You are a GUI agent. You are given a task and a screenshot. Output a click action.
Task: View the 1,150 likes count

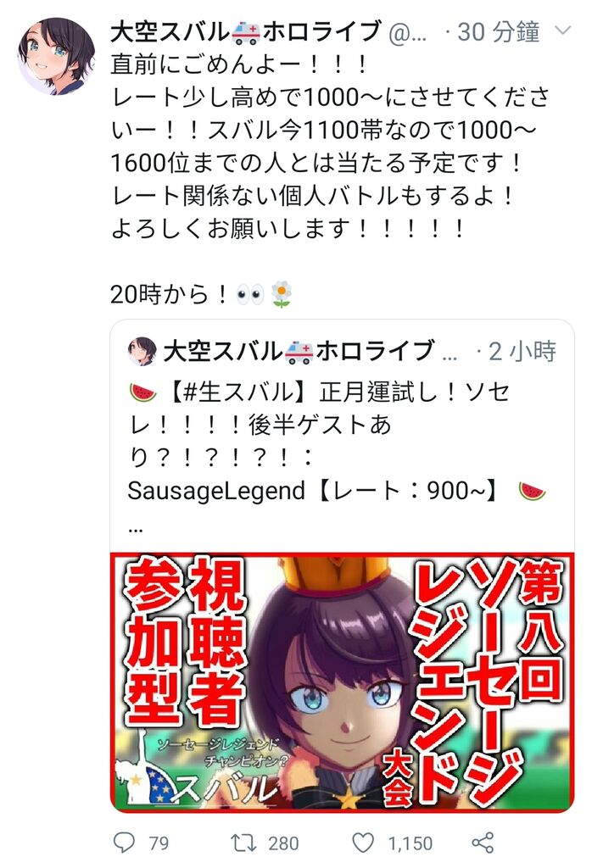(x=410, y=843)
